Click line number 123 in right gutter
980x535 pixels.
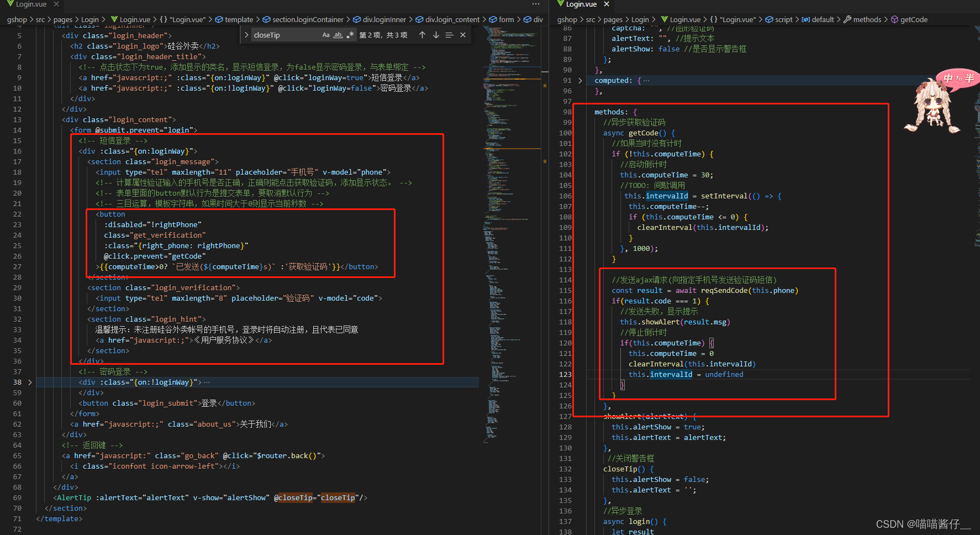pyautogui.click(x=565, y=375)
